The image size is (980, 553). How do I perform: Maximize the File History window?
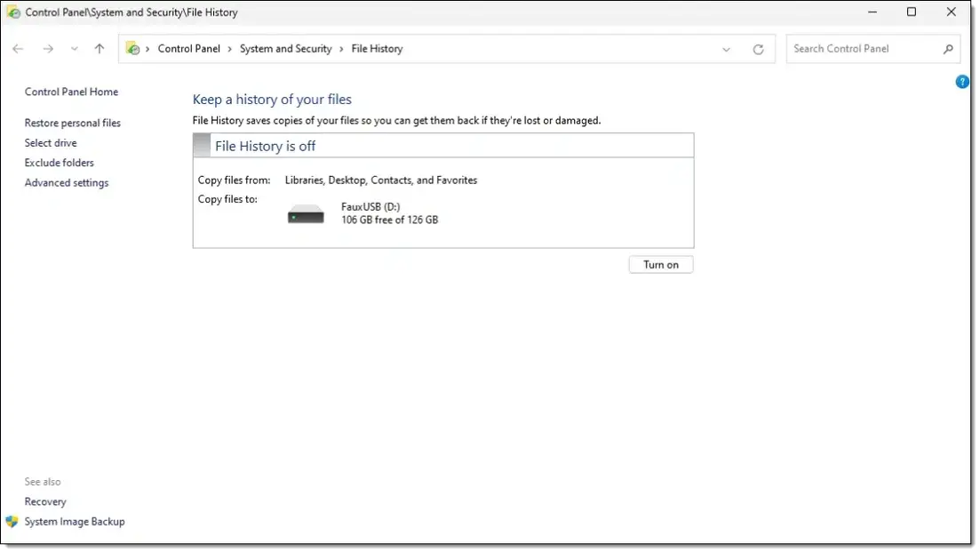click(912, 12)
